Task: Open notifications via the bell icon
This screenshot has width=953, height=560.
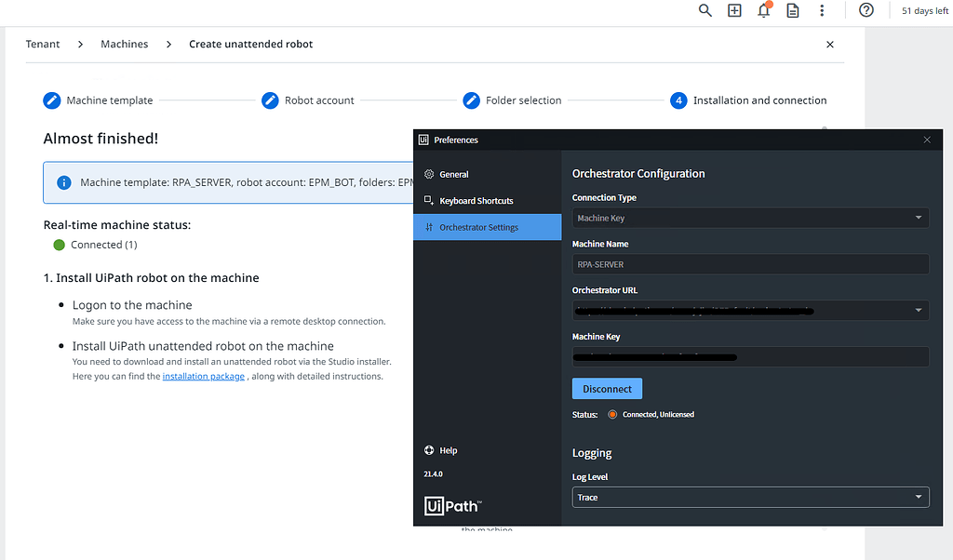Action: click(x=763, y=10)
